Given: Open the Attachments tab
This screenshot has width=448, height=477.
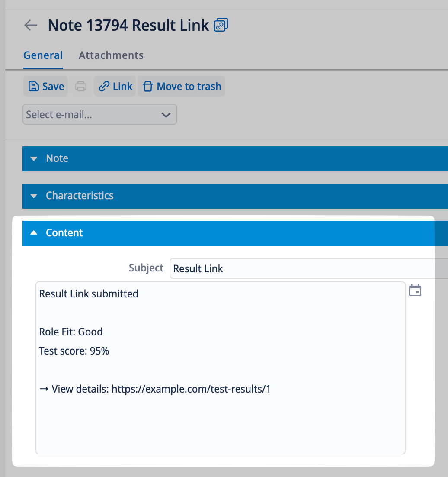Looking at the screenshot, I should (x=111, y=55).
